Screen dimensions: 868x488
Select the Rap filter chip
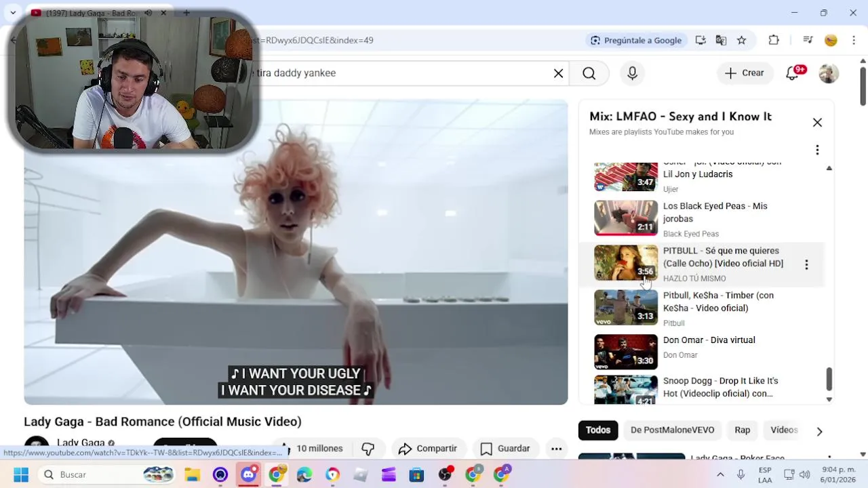tap(743, 430)
